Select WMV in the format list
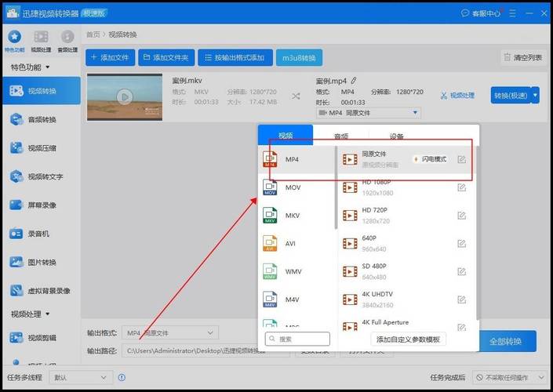Screen dimensions: 553x392 297,271
